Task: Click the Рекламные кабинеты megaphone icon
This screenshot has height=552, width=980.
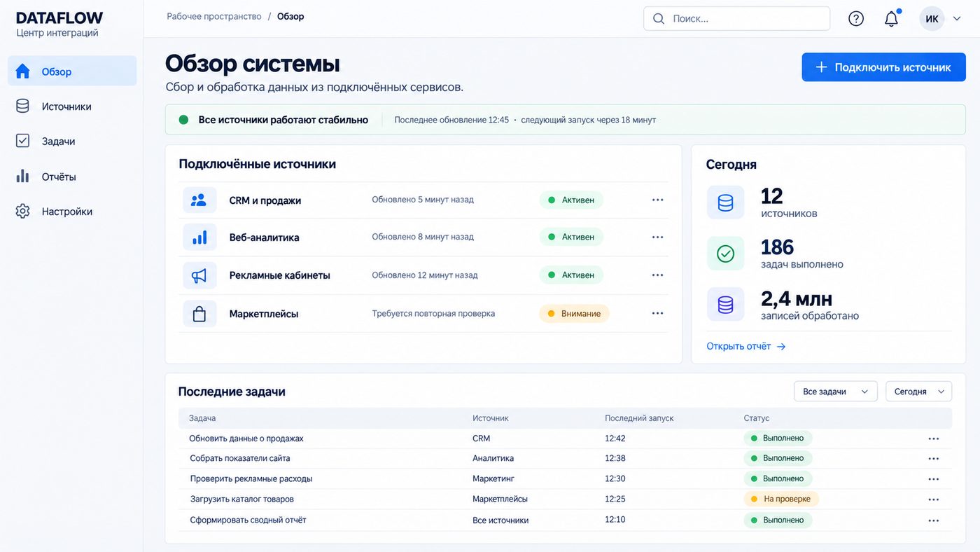Action: [x=199, y=275]
